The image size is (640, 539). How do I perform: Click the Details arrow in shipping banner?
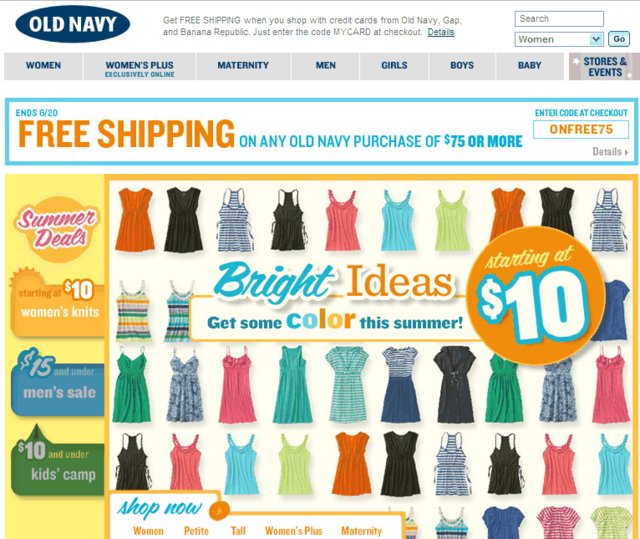tap(610, 152)
